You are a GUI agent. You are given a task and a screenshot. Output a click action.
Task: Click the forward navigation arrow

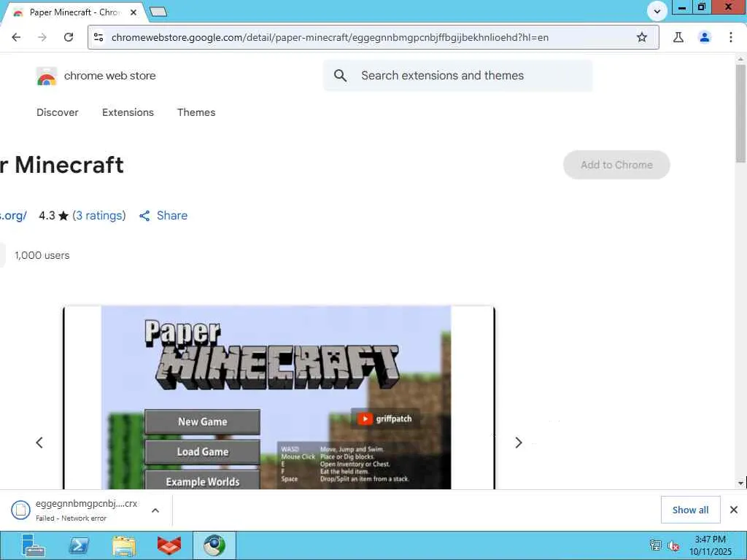click(x=42, y=37)
